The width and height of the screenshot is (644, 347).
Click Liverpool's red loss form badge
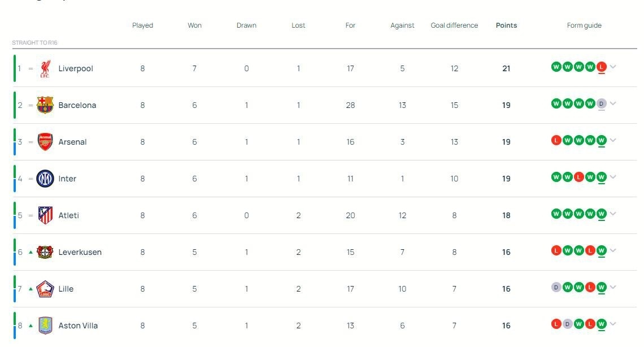tap(602, 67)
